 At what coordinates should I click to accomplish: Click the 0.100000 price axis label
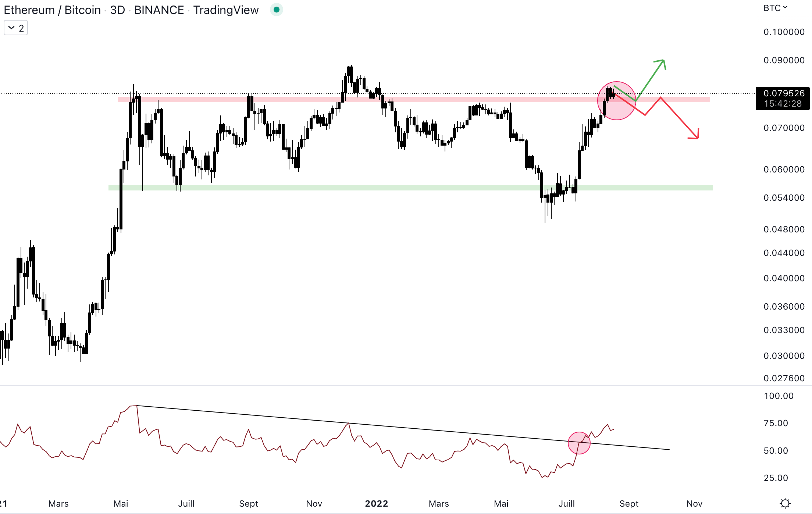point(784,32)
